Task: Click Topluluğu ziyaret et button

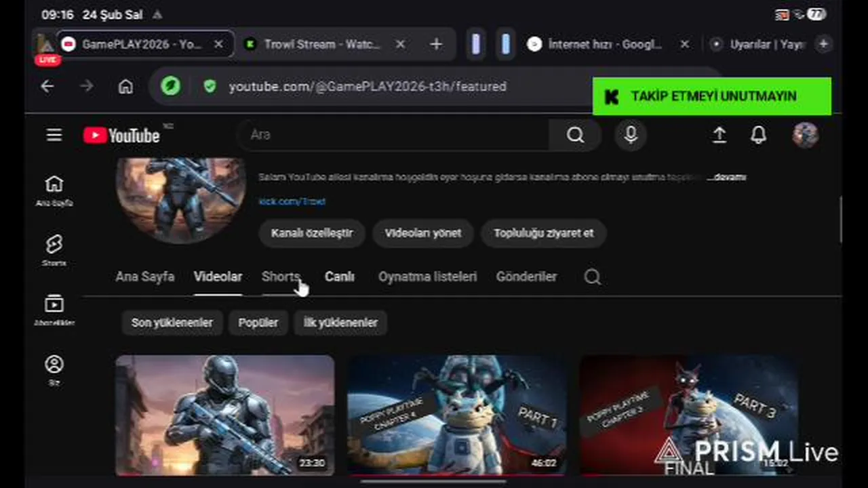Action: tap(543, 232)
